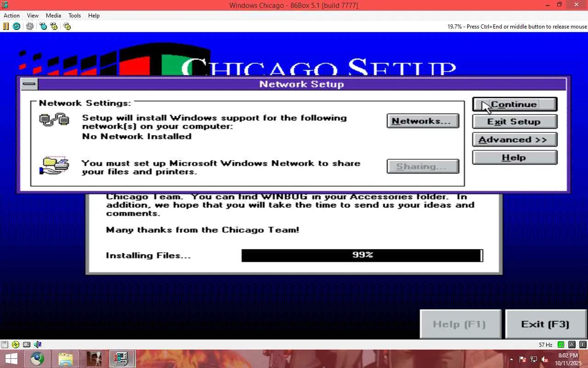The image size is (588, 368).
Task: Open 86Box settings via the last yellow gear icon
Action: pyautogui.click(x=67, y=26)
